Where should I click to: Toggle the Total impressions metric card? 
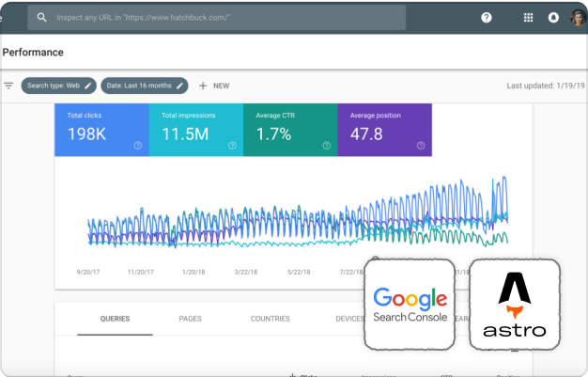click(196, 130)
